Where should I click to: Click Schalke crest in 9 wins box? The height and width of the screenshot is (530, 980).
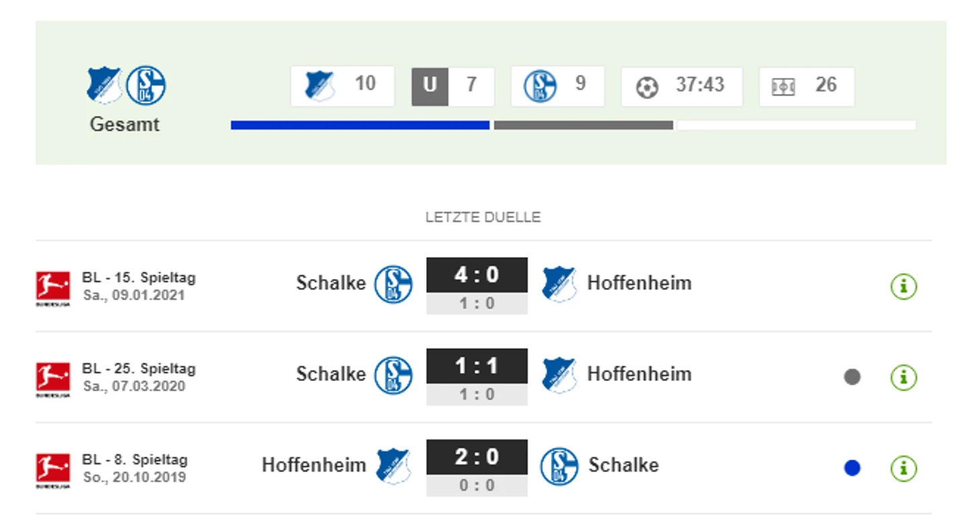(x=540, y=86)
